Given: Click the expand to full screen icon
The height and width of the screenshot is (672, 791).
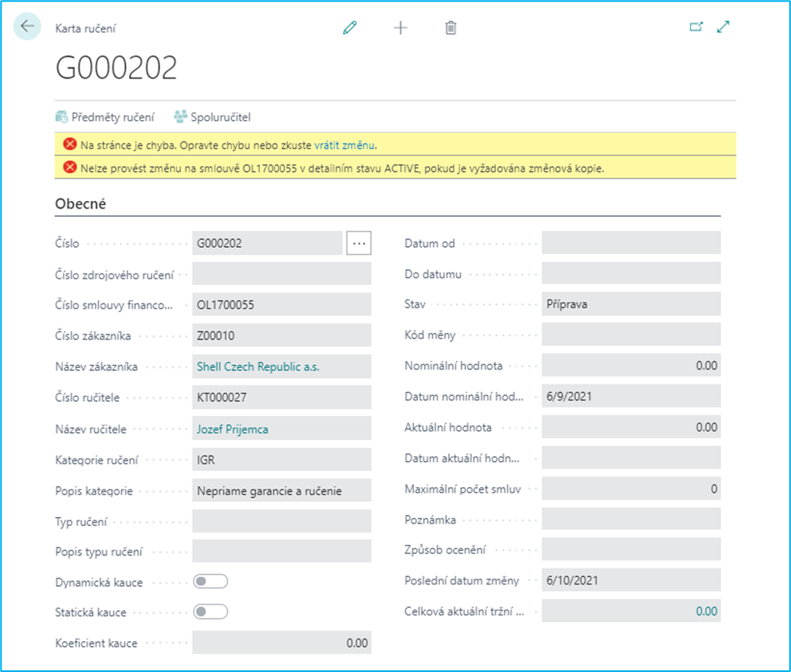Looking at the screenshot, I should (723, 27).
